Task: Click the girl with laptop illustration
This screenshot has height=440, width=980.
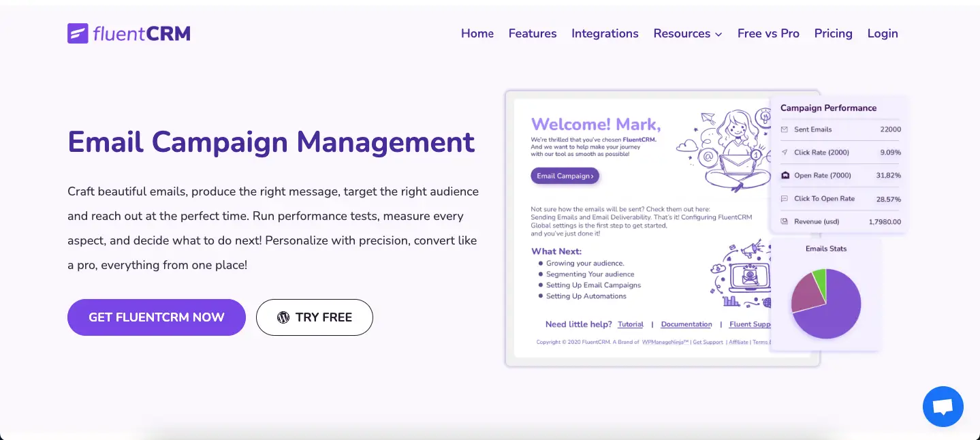Action: (x=725, y=150)
